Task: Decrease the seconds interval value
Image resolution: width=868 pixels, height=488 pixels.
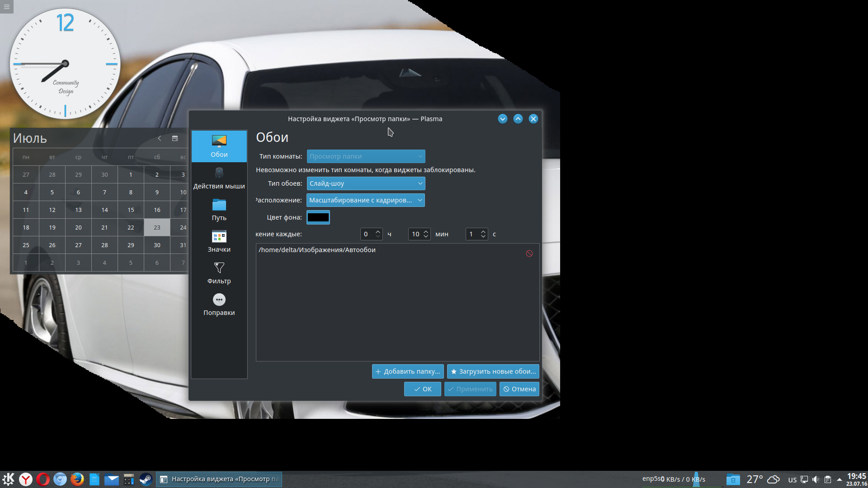Action: [x=483, y=237]
